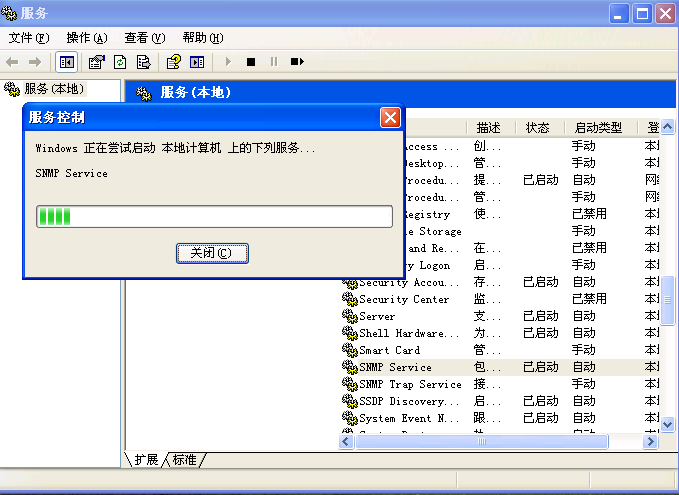The width and height of the screenshot is (679, 495).
Task: Click the 关闭(C) button in dialog
Action: (x=212, y=253)
